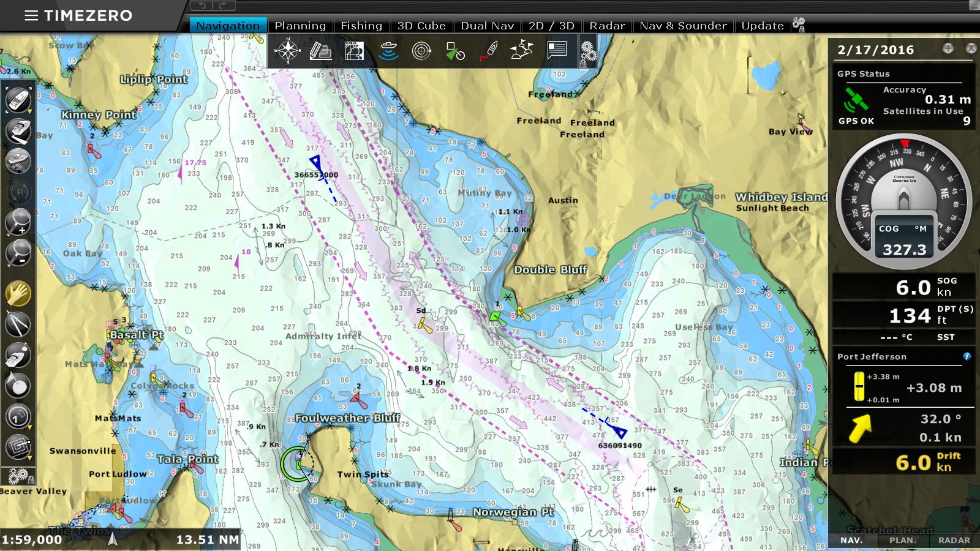Select the Zoom Out magnifier tool
This screenshot has height=551, width=980.
[x=18, y=252]
